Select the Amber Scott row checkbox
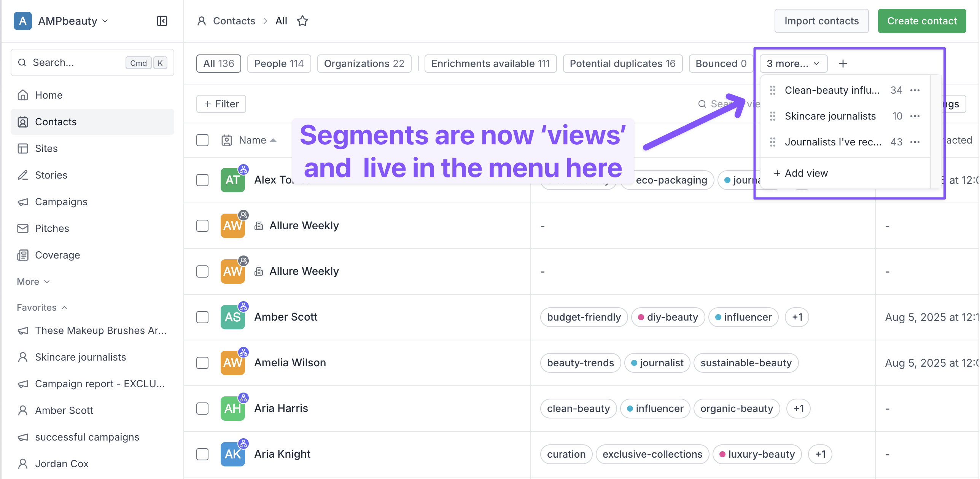 202,317
